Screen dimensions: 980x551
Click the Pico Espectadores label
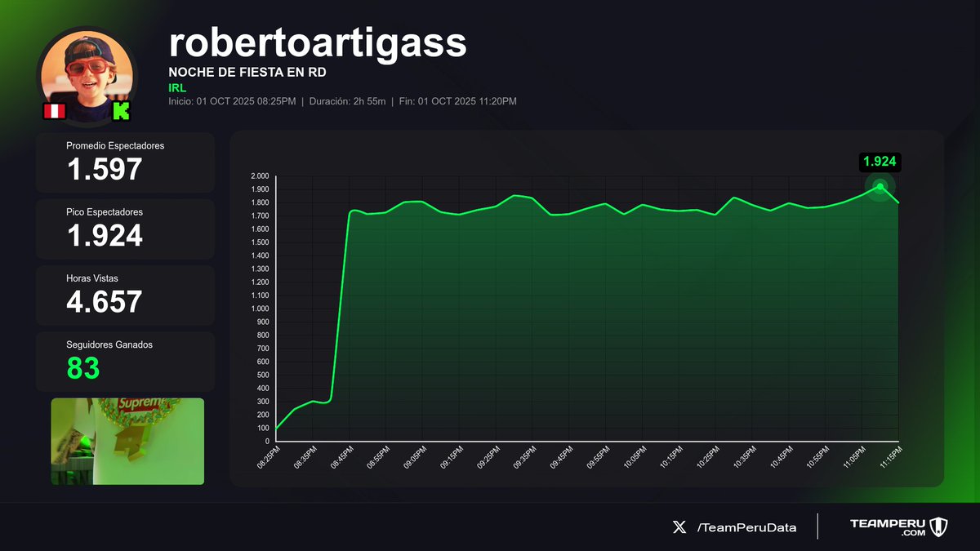click(x=105, y=211)
